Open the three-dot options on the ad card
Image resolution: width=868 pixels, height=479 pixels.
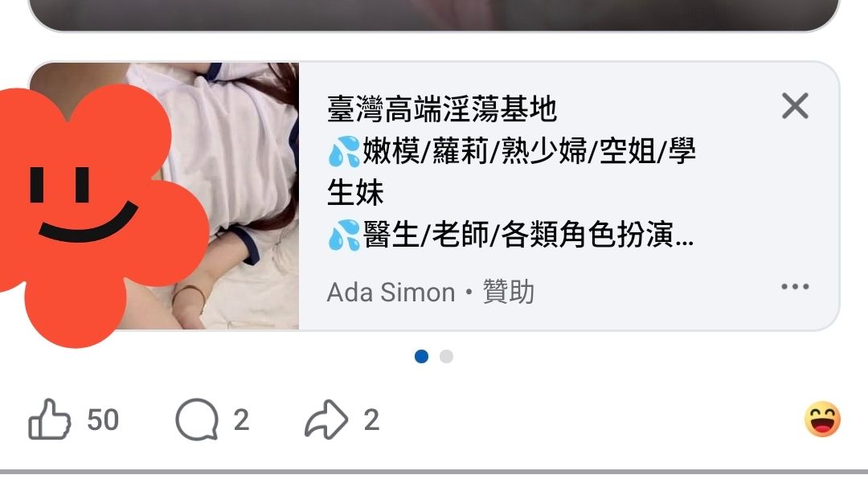[x=795, y=286]
